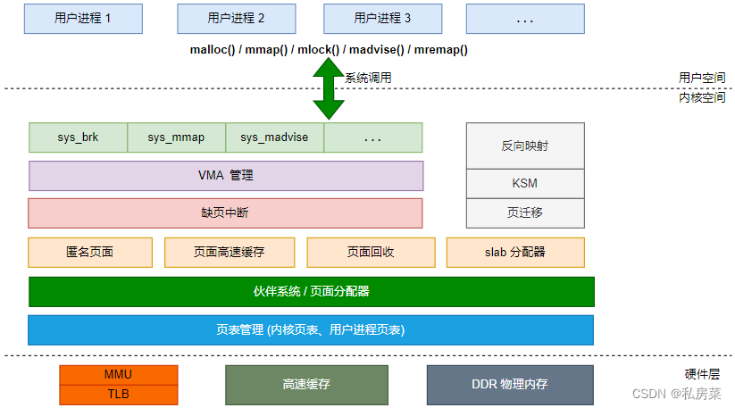
Task: Select the 用户进程 2 box
Action: [x=236, y=19]
